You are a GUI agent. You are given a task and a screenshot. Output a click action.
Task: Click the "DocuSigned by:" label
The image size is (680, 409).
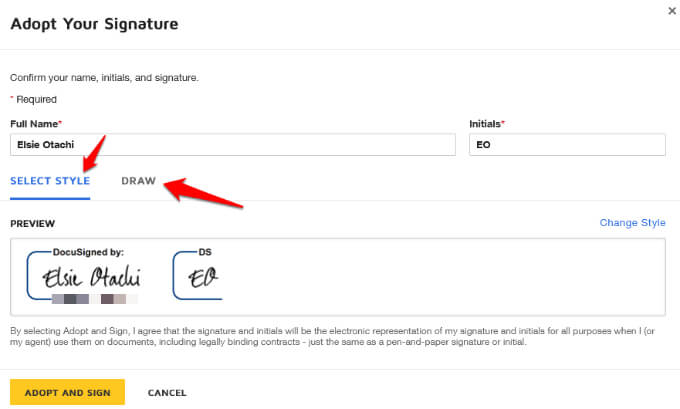(88, 253)
